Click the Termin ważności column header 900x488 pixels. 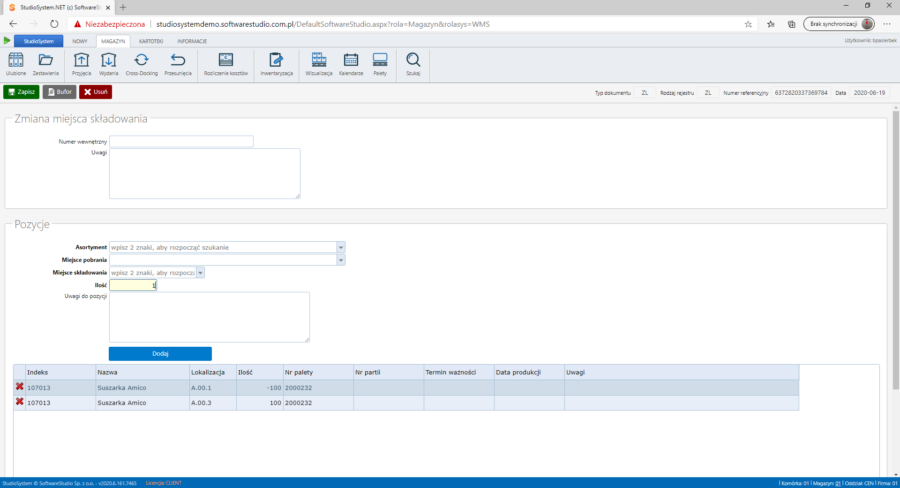pyautogui.click(x=459, y=372)
